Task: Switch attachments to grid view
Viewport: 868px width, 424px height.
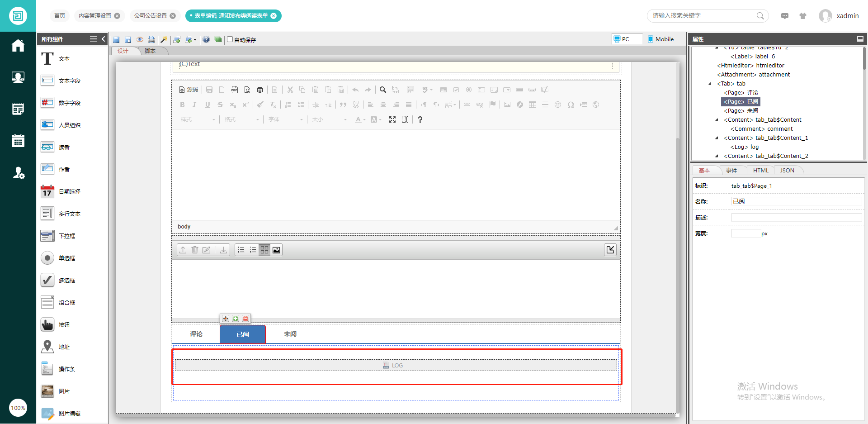Action: pyautogui.click(x=264, y=250)
